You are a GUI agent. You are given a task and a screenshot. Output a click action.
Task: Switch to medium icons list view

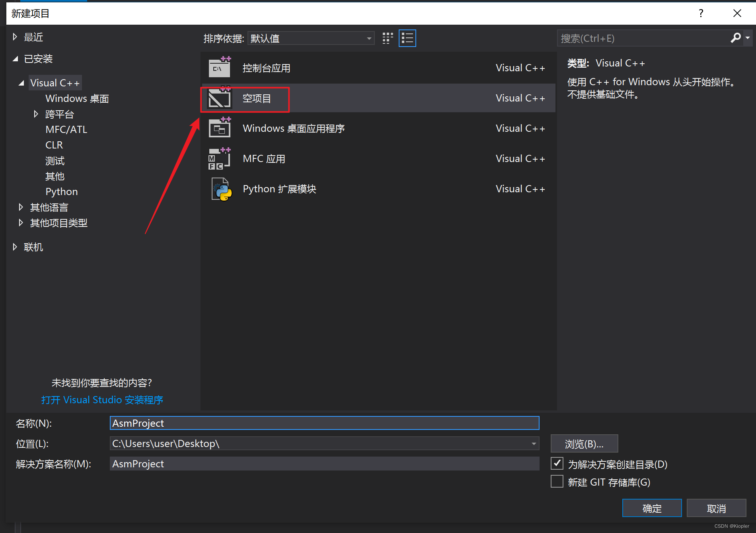pos(407,38)
